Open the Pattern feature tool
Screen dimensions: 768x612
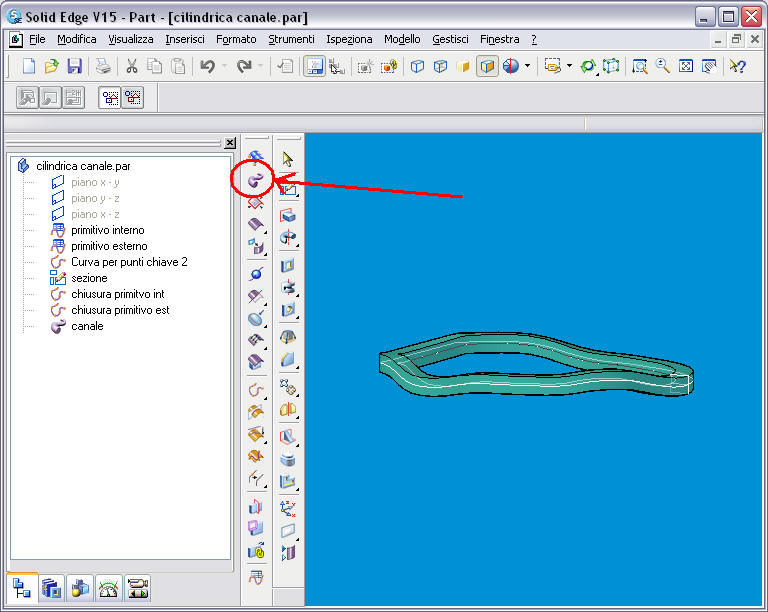pos(288,387)
